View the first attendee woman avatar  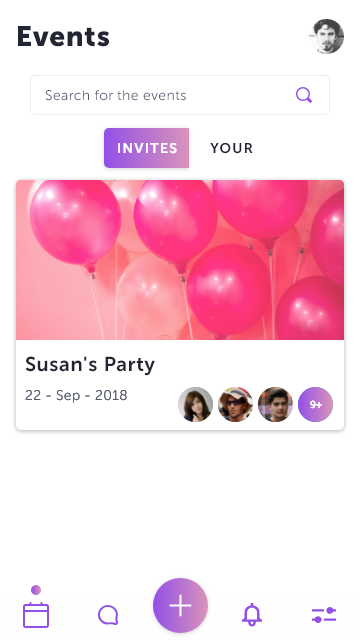(196, 404)
